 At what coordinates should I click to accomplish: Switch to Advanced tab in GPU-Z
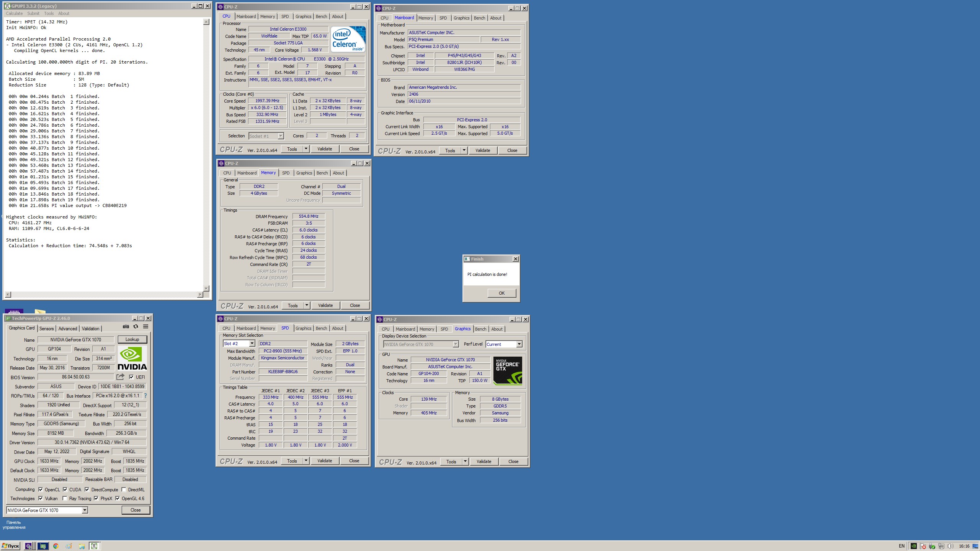(68, 329)
